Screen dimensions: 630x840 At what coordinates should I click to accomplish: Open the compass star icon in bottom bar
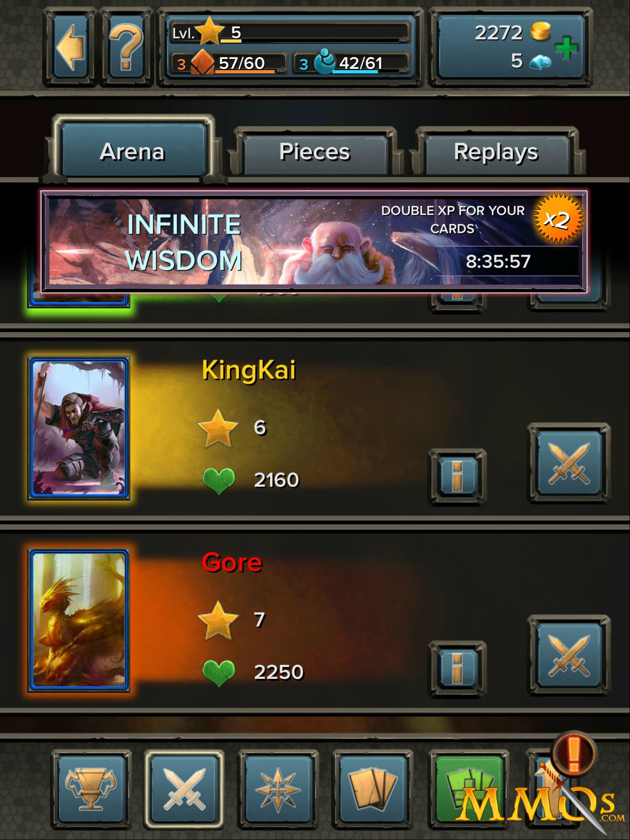coord(278,789)
